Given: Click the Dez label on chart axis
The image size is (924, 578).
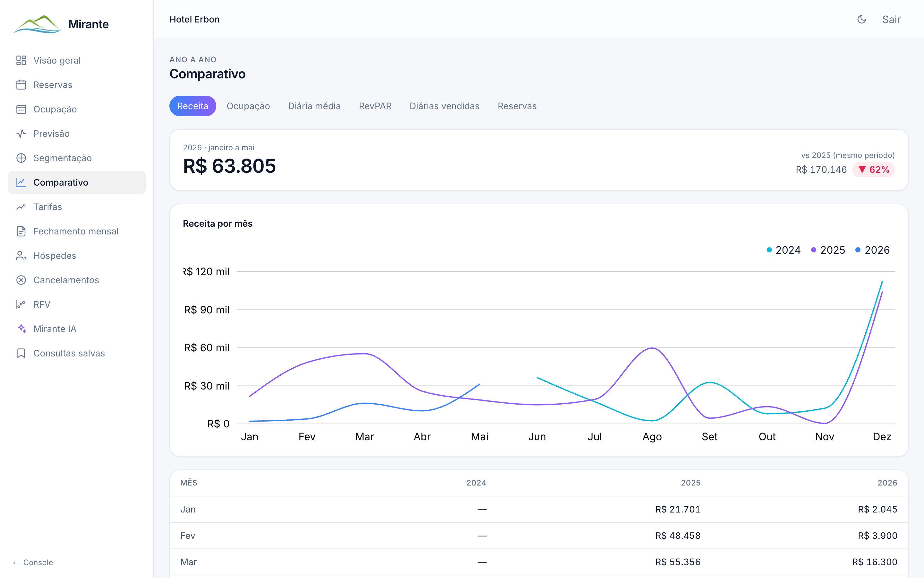Looking at the screenshot, I should pos(882,437).
